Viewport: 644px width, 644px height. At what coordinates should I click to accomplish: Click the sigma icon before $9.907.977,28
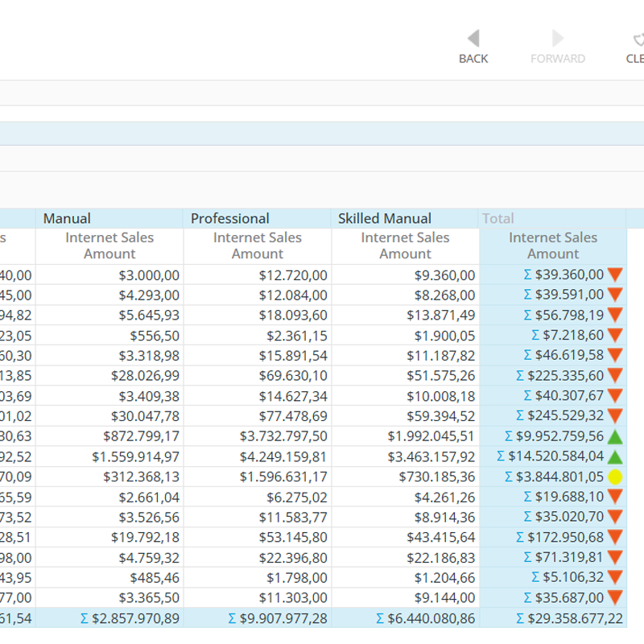click(x=232, y=618)
